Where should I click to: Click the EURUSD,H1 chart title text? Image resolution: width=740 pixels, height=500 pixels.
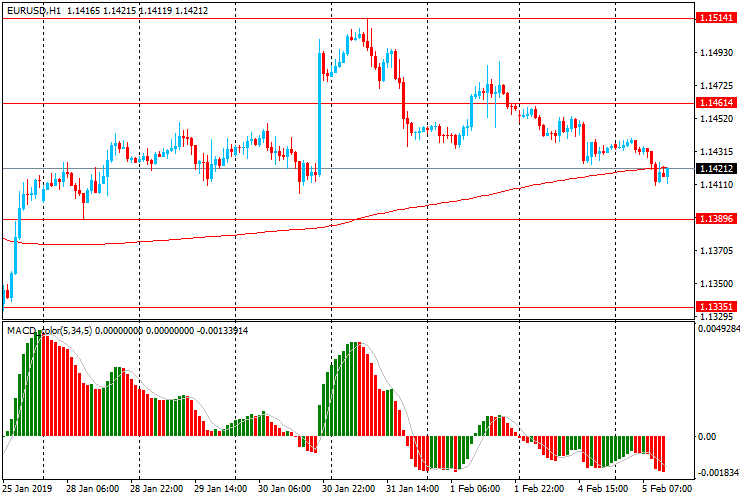pos(34,10)
